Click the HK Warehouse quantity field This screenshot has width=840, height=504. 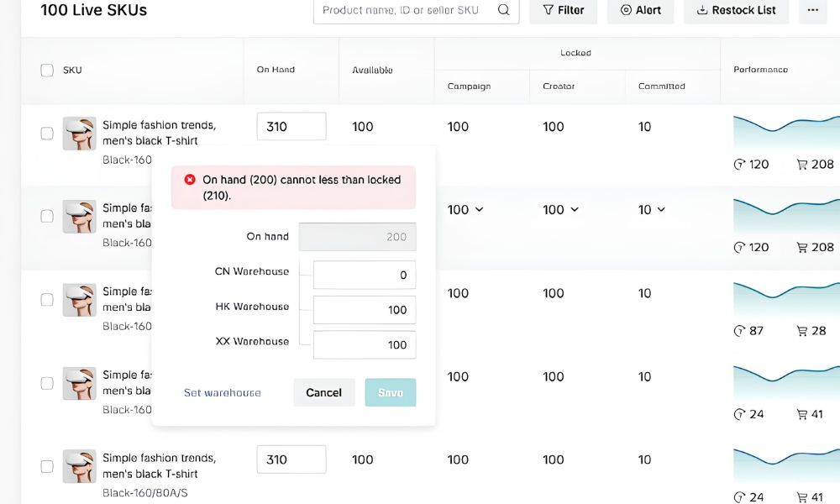click(x=365, y=310)
